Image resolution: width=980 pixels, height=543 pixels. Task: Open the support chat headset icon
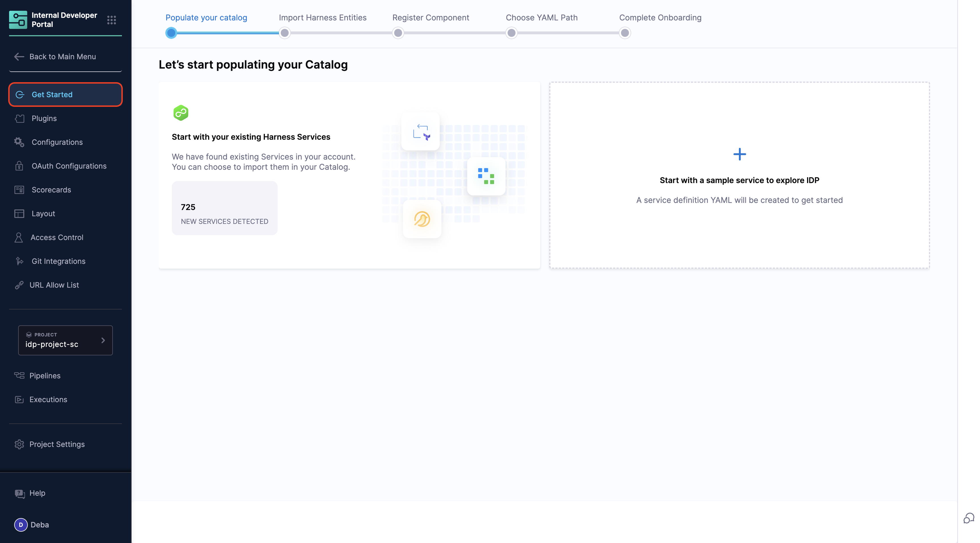pyautogui.click(x=968, y=518)
